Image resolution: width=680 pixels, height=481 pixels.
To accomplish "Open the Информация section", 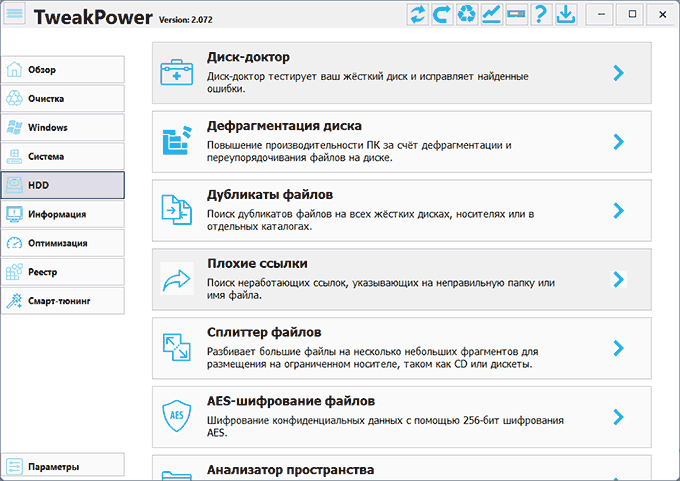I will (x=63, y=214).
